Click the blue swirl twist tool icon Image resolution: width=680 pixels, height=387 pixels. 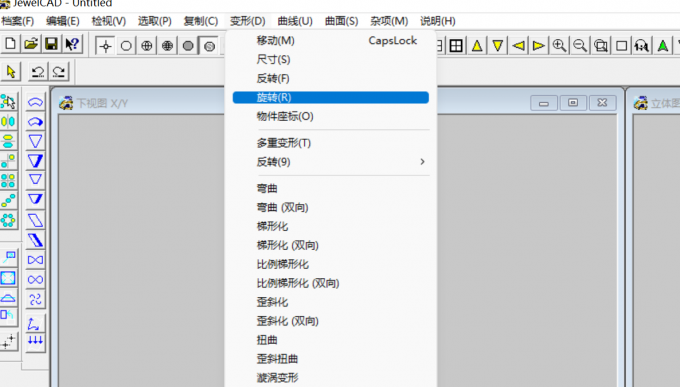coord(35,299)
